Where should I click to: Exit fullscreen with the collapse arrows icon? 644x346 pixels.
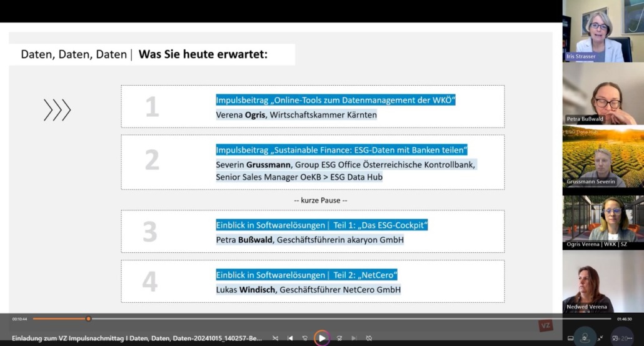(x=600, y=338)
